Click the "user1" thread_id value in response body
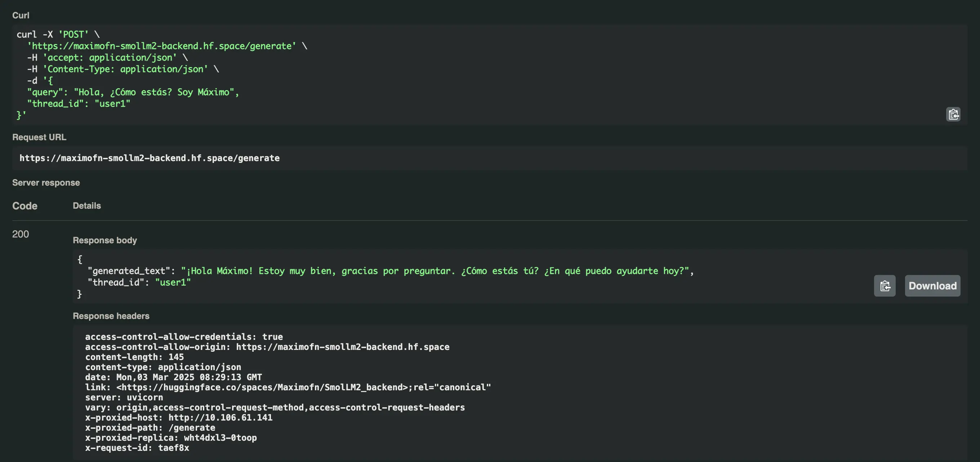 173,283
